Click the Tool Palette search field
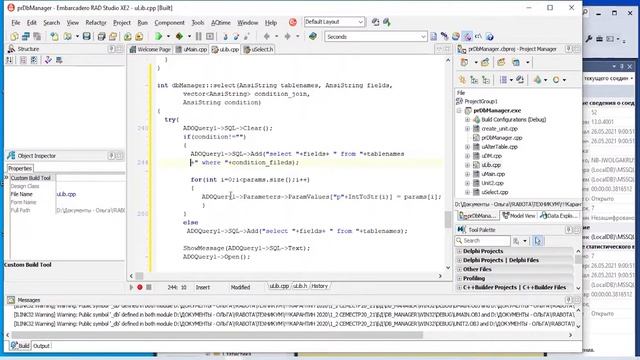640x360 pixels. point(483,241)
